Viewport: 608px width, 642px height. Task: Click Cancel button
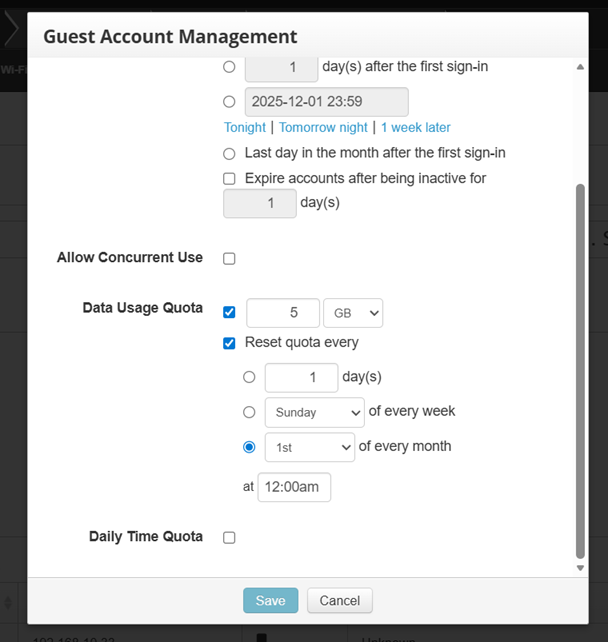point(339,600)
